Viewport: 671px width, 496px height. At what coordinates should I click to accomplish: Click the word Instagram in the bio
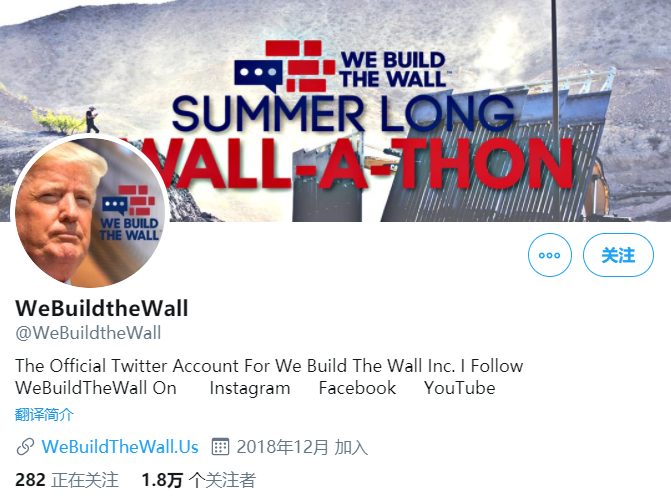pyautogui.click(x=250, y=388)
